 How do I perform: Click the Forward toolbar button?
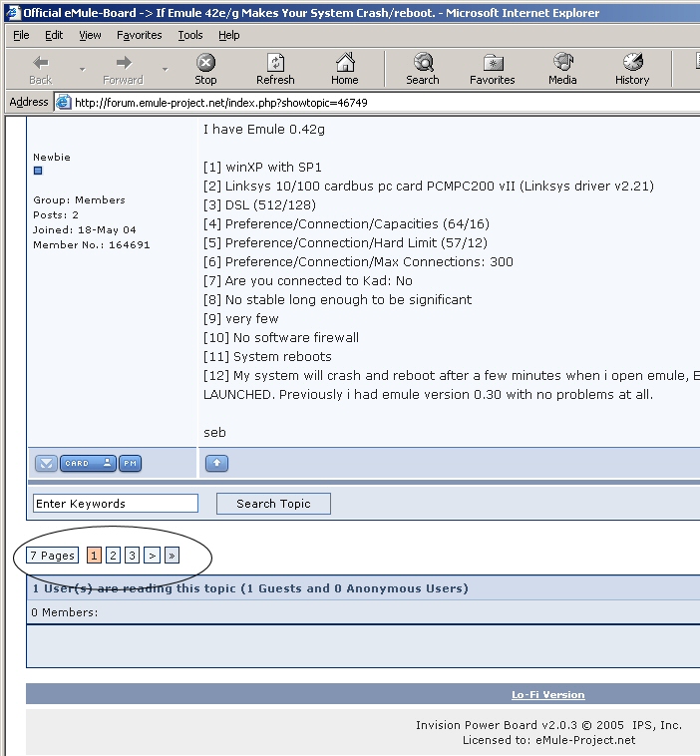click(x=123, y=70)
